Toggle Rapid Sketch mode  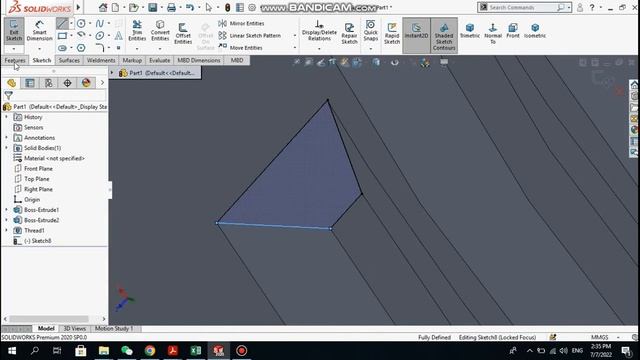[x=392, y=33]
